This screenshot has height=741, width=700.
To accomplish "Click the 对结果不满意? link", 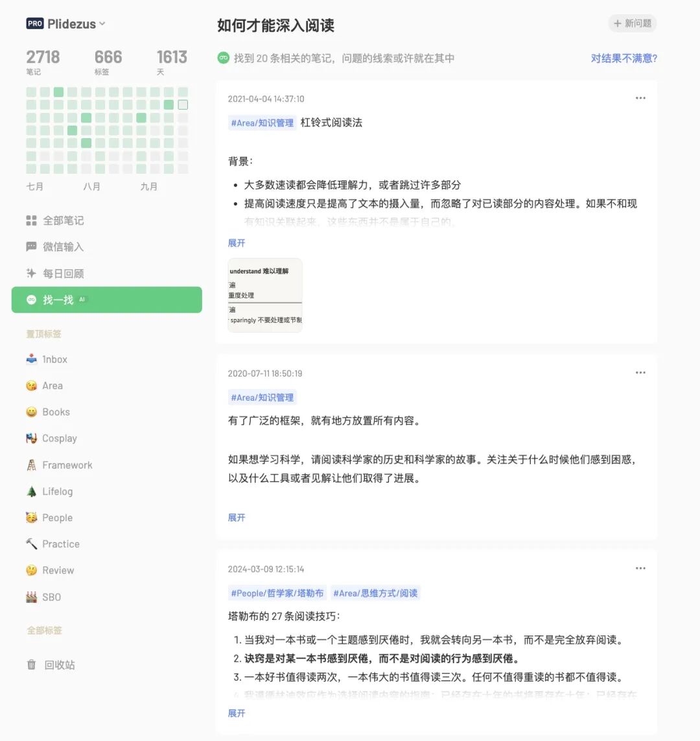I will 624,58.
